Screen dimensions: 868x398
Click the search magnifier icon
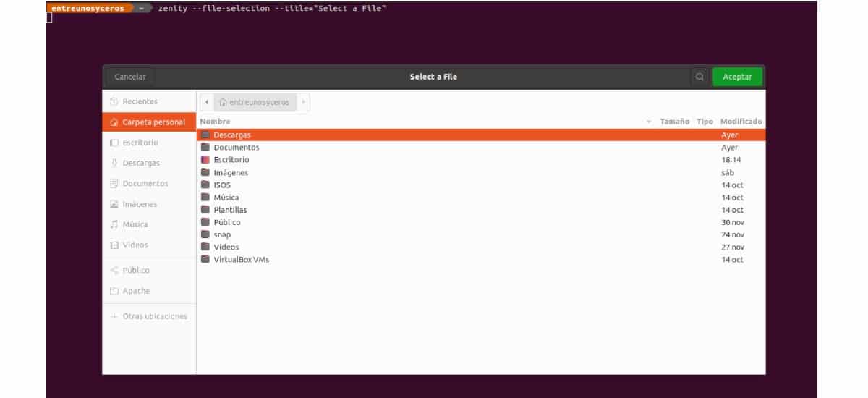(699, 77)
